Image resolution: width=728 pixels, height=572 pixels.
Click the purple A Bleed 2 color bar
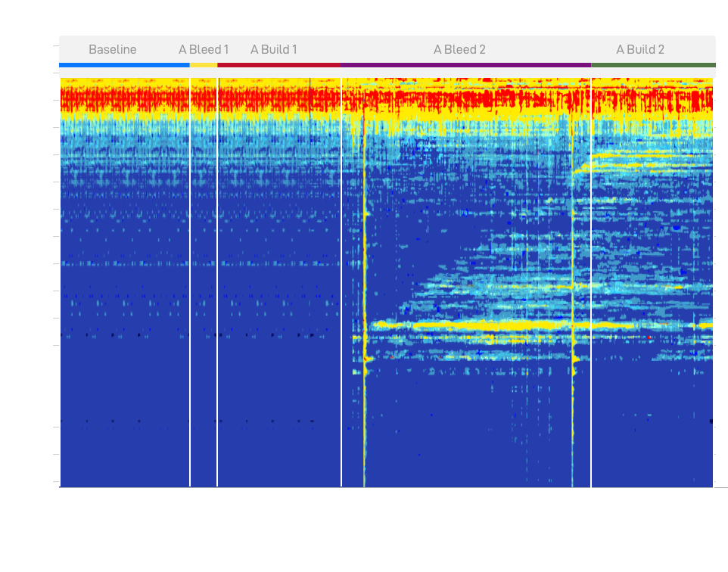pyautogui.click(x=465, y=65)
